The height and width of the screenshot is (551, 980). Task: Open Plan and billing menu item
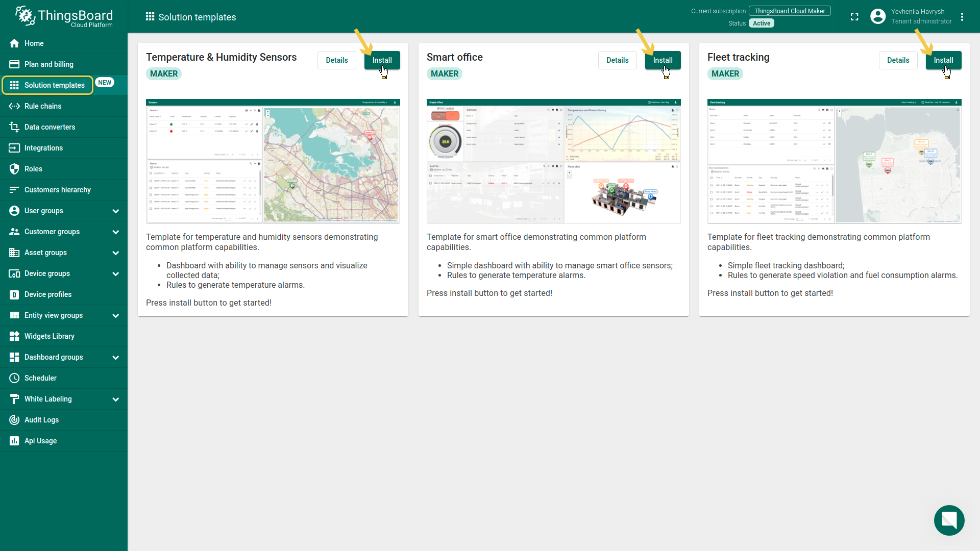point(49,64)
